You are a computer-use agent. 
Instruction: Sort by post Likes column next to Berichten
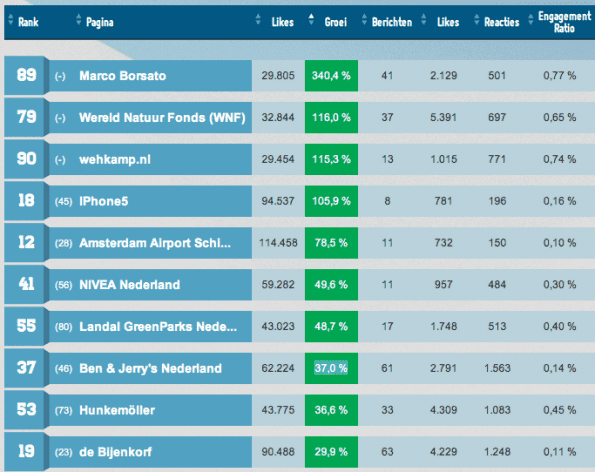click(x=441, y=22)
